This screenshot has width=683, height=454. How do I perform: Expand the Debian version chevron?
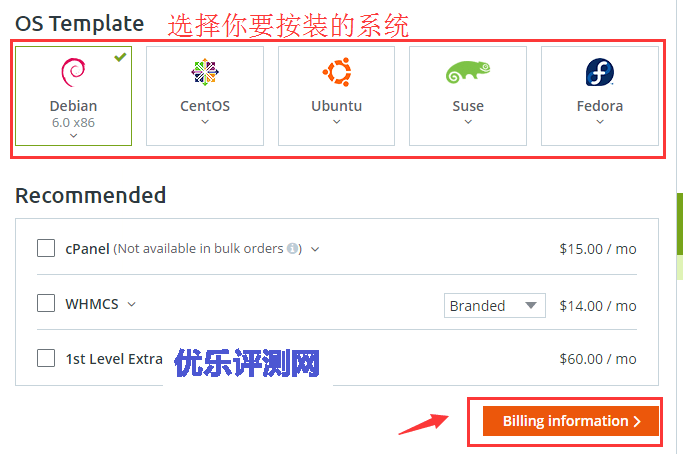click(73, 136)
